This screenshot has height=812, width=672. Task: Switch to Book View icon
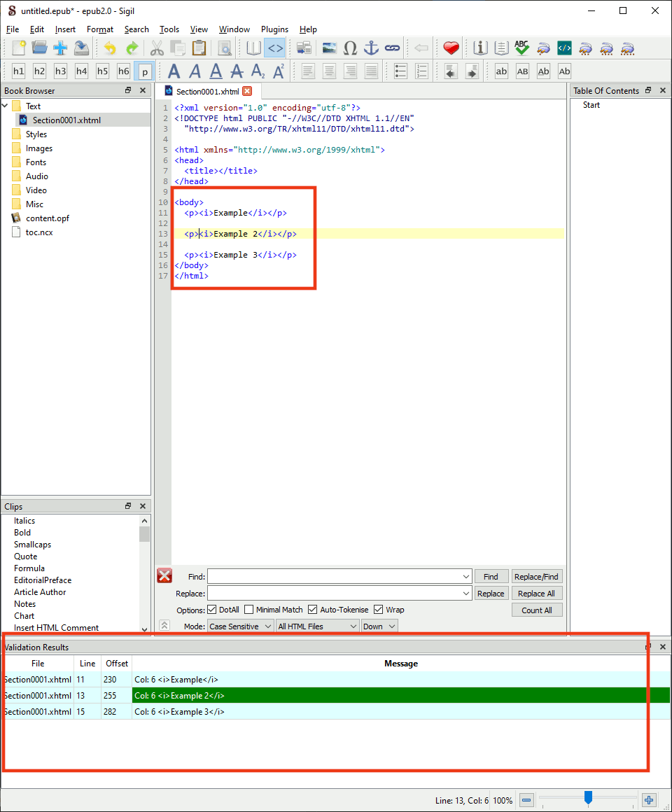coord(253,48)
